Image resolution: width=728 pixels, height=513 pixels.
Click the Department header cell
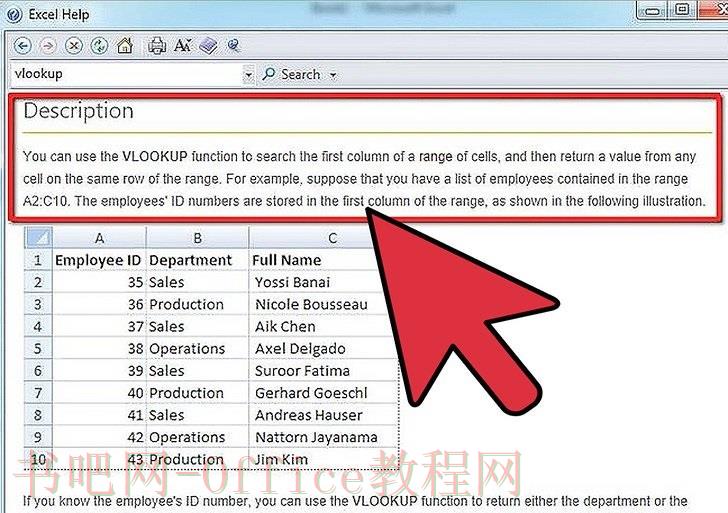(197, 260)
